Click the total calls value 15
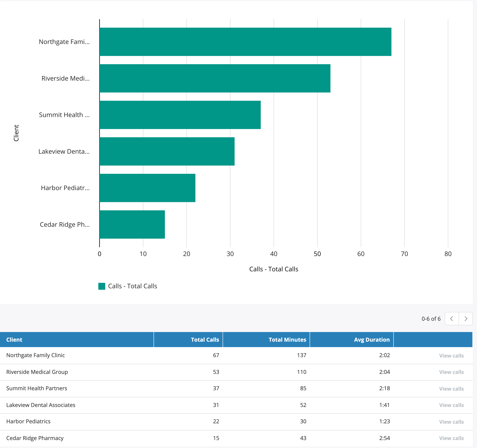 (x=216, y=438)
